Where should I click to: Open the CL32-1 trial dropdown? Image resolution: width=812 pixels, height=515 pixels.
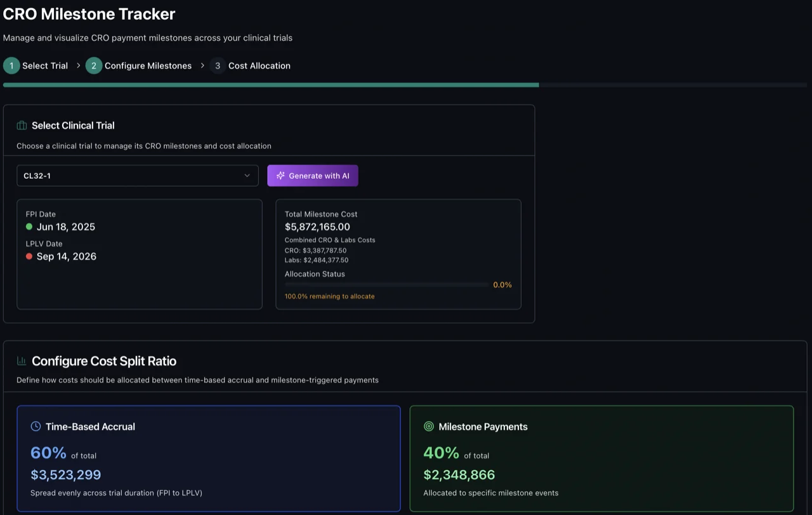pos(137,176)
